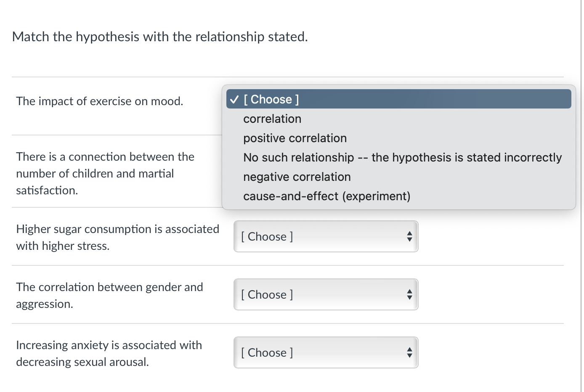Open the dropdown for anxiety and sexual arousal
This screenshot has width=584, height=392.
326,352
